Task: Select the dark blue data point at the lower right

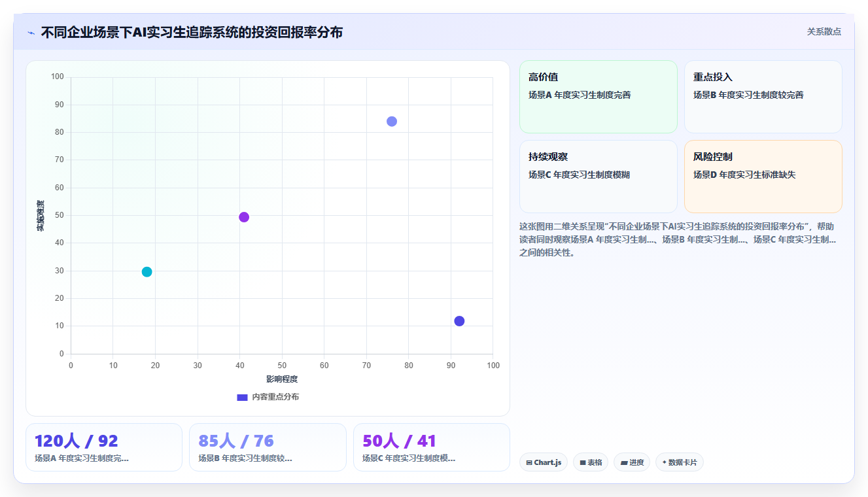Action: [459, 321]
